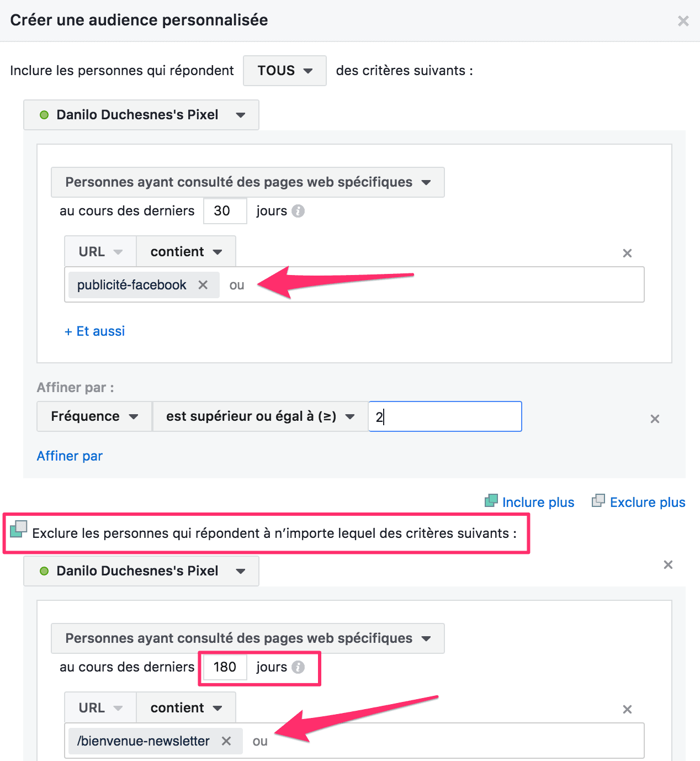
Task: Click the Exclure plus link
Action: click(646, 503)
